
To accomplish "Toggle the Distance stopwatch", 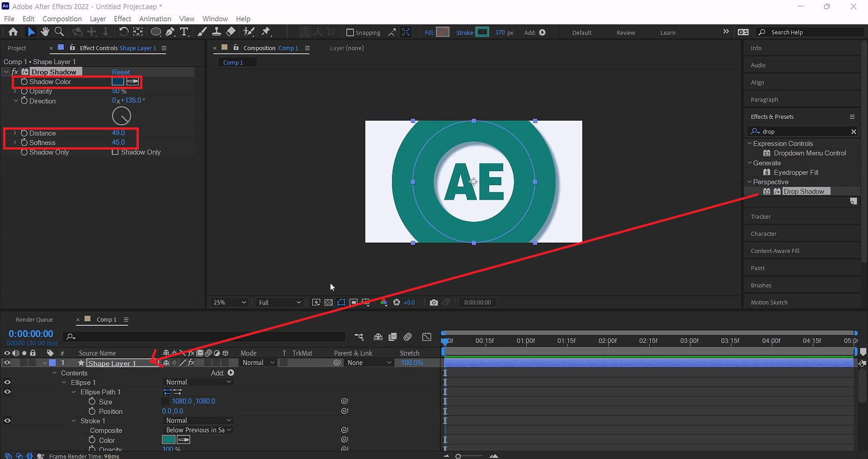I will pyautogui.click(x=24, y=133).
